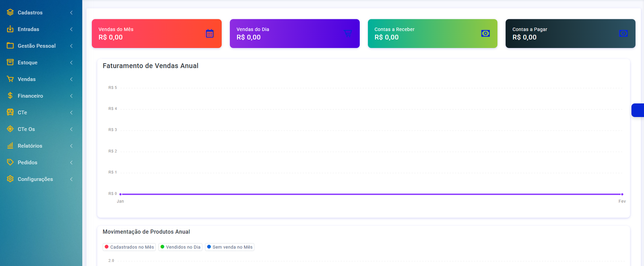The image size is (644, 266).
Task: Click the Entradas download icon
Action: [10, 29]
